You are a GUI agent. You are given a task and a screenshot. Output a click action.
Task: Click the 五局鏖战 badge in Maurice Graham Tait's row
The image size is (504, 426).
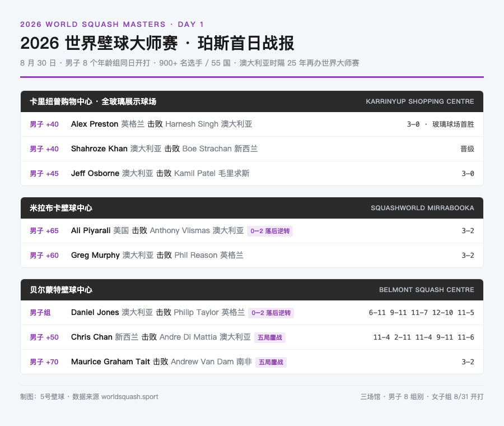pyautogui.click(x=271, y=362)
